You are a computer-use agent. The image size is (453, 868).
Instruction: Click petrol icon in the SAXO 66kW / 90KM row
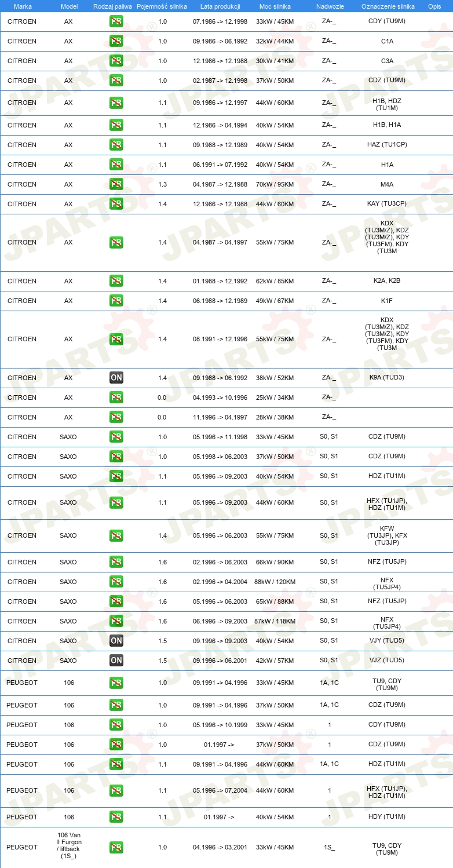click(x=116, y=562)
